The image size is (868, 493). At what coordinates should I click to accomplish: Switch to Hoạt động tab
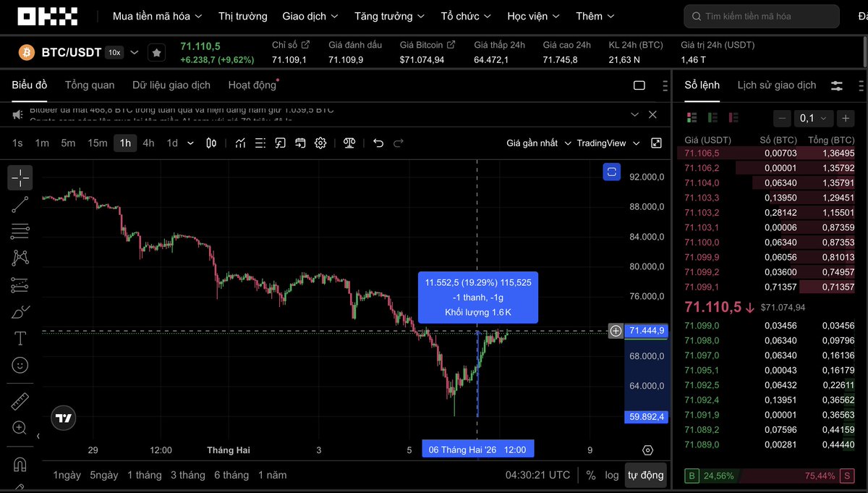252,85
